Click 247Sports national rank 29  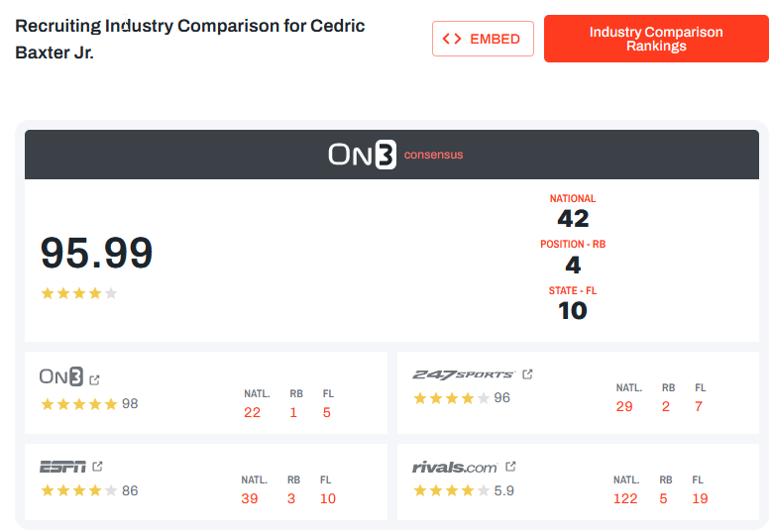tap(624, 406)
